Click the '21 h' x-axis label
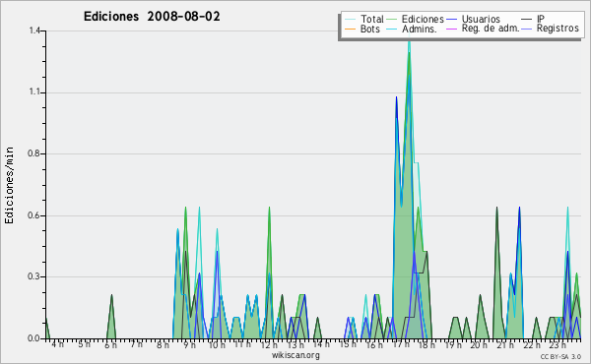This screenshot has width=591, height=364. point(505,344)
